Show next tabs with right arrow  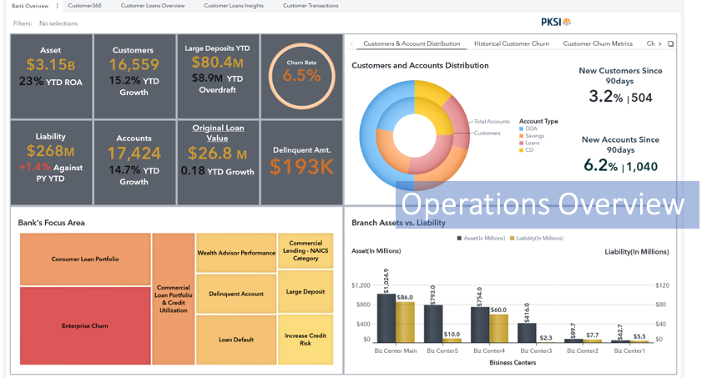659,43
